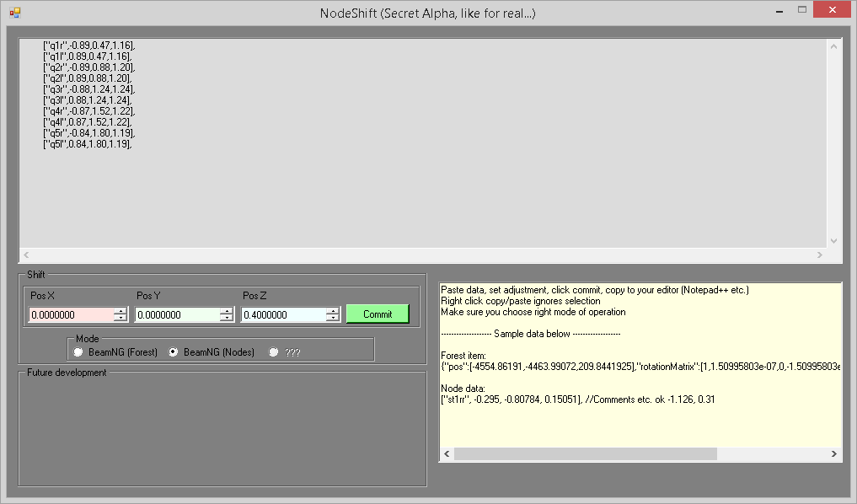Image resolution: width=857 pixels, height=504 pixels.
Task: Increase Pos Y with up arrow
Action: [227, 311]
